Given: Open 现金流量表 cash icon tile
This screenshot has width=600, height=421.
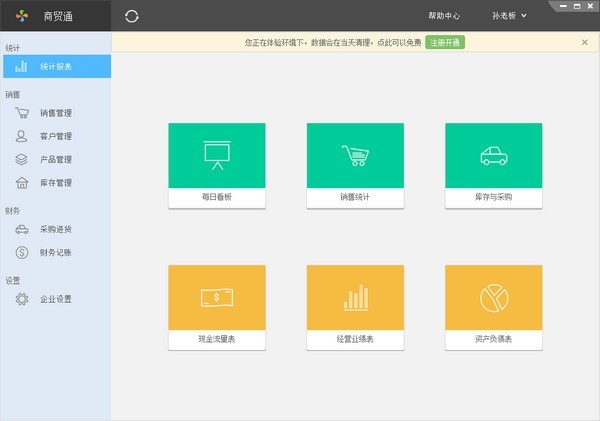Looking at the screenshot, I should pos(216,307).
